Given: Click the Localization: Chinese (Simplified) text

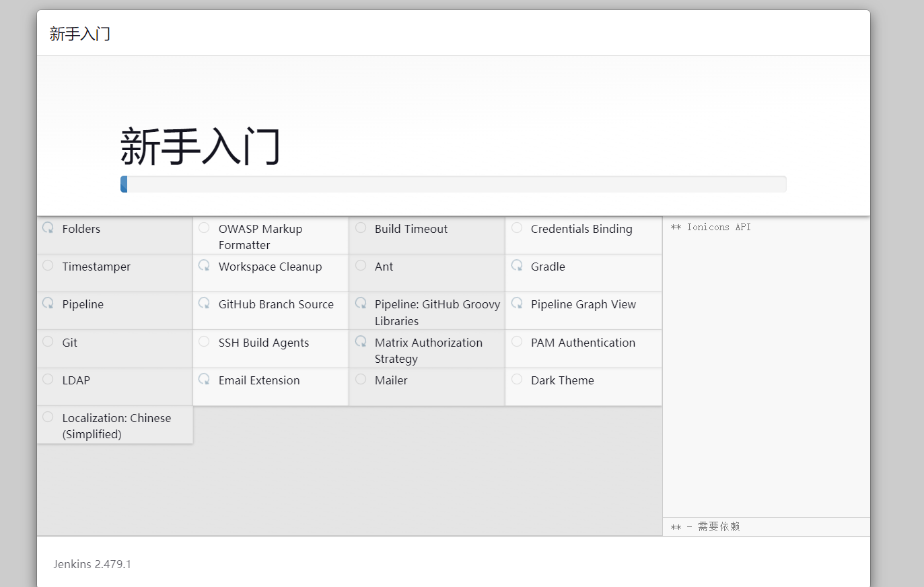Looking at the screenshot, I should pyautogui.click(x=116, y=426).
